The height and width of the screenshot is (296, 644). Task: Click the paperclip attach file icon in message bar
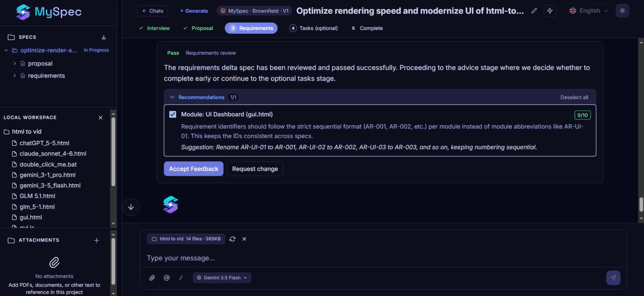(152, 278)
